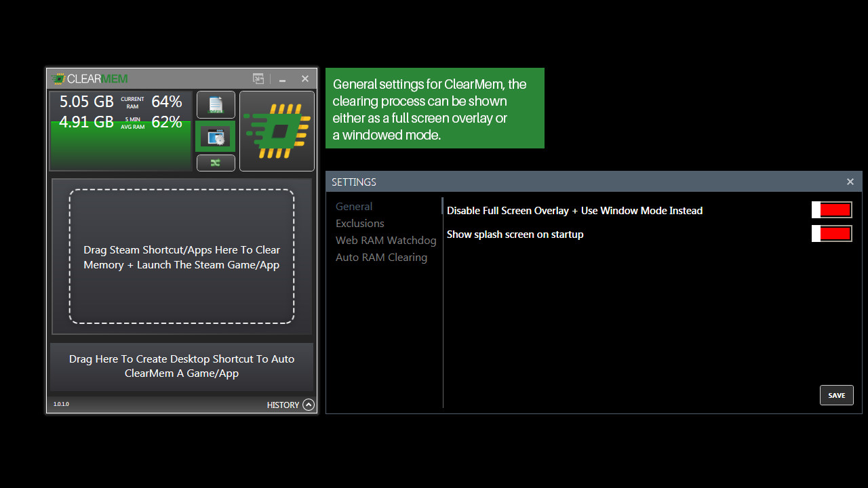This screenshot has height=488, width=868.
Task: Enable splash screen on startup toggle
Action: 831,233
